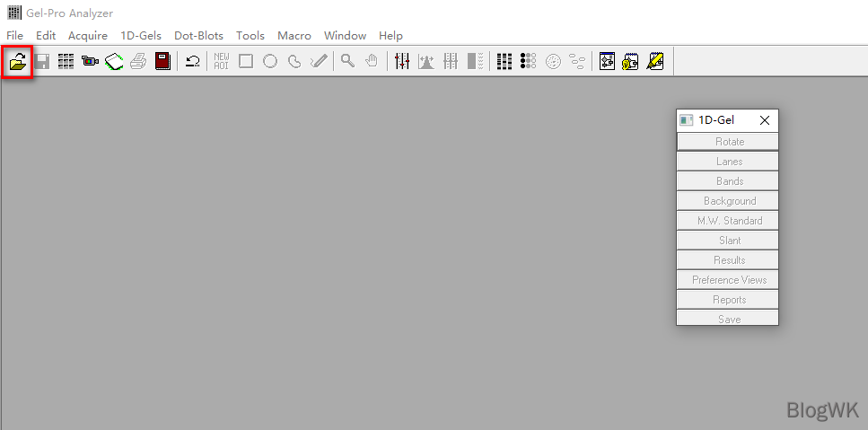Click the Reports button
868x430 pixels.
(x=727, y=300)
